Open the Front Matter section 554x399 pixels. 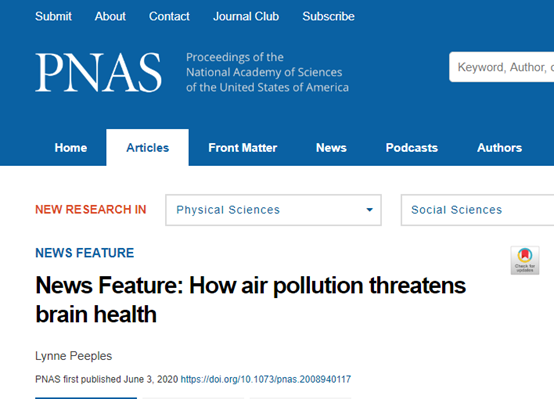(x=242, y=148)
